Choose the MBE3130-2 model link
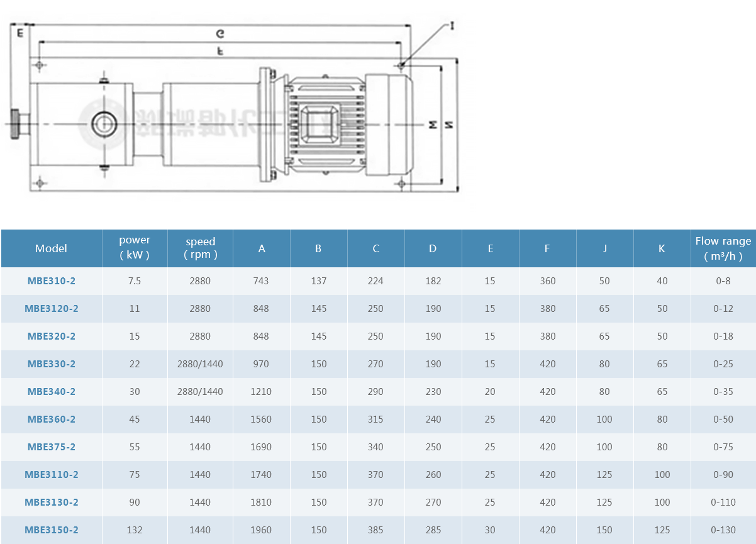Image resolution: width=756 pixels, height=544 pixels. point(51,502)
